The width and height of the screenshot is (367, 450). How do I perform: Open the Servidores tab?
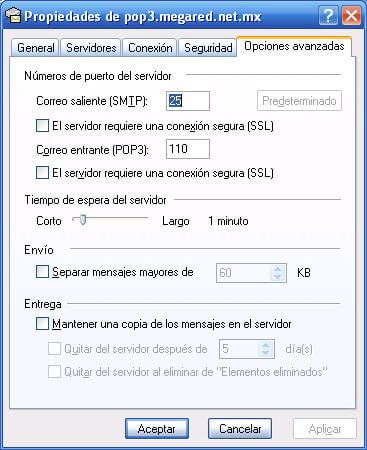[x=91, y=48]
